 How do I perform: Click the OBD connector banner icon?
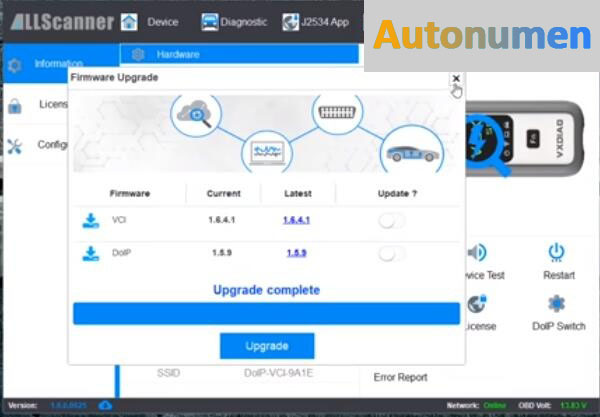(337, 112)
